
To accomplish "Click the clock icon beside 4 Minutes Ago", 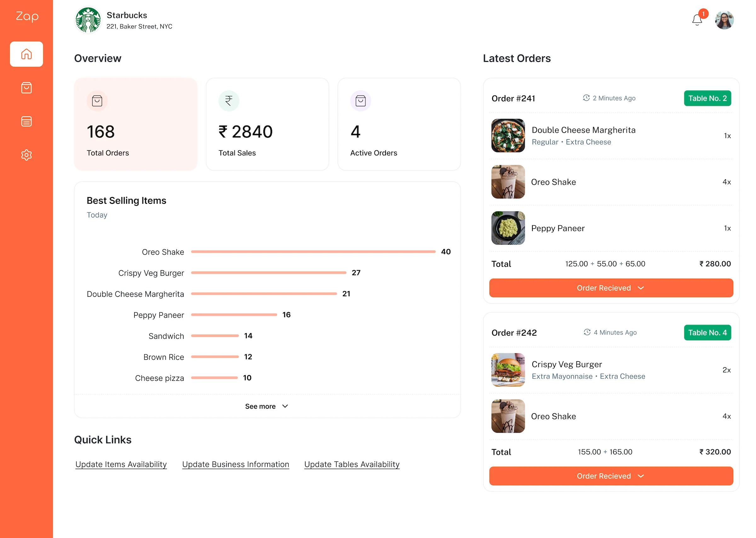I will click(x=587, y=332).
